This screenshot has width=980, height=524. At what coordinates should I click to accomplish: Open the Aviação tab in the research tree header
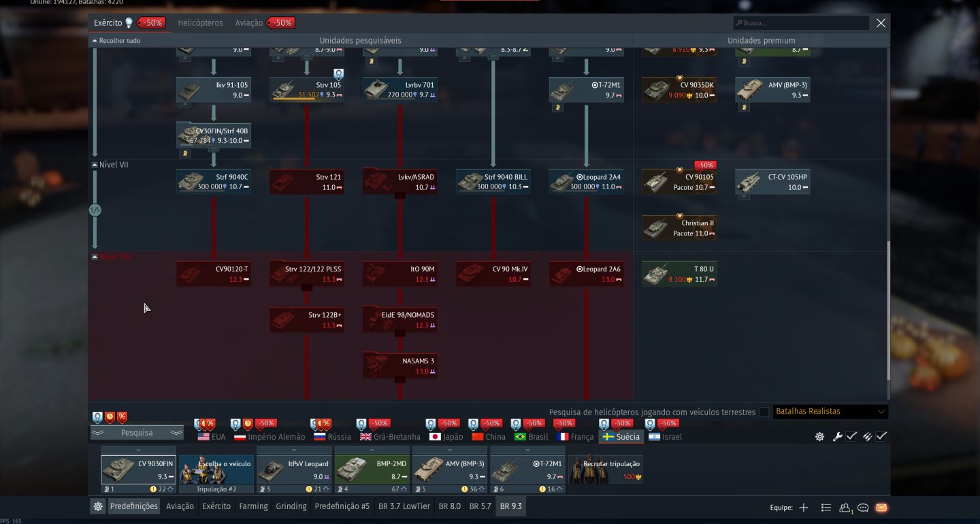[x=249, y=23]
